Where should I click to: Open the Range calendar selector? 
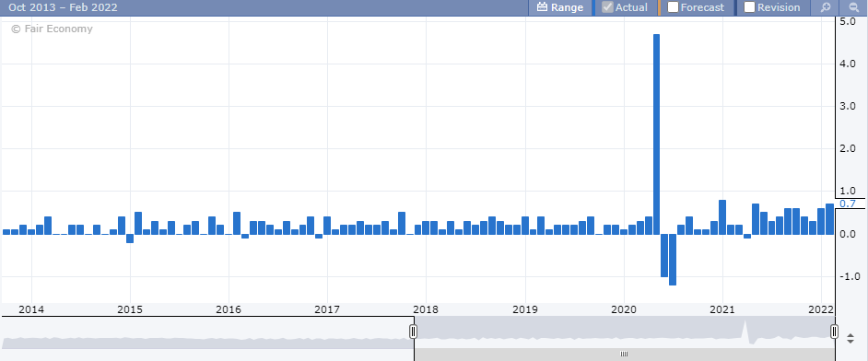(559, 7)
